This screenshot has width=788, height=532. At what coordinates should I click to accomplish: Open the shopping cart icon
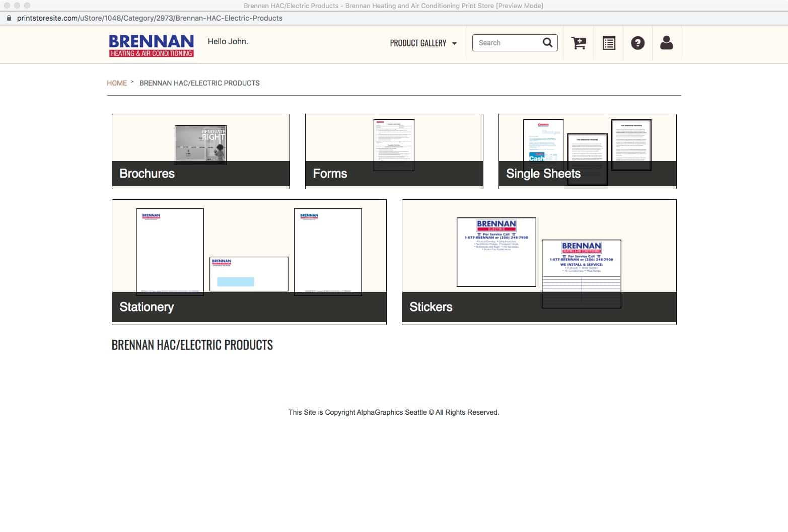(579, 43)
